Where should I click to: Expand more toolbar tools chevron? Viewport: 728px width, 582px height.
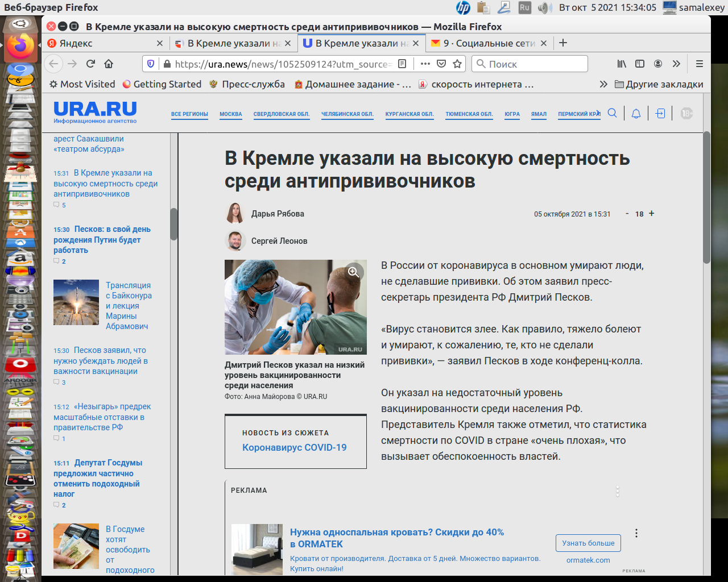tap(676, 64)
